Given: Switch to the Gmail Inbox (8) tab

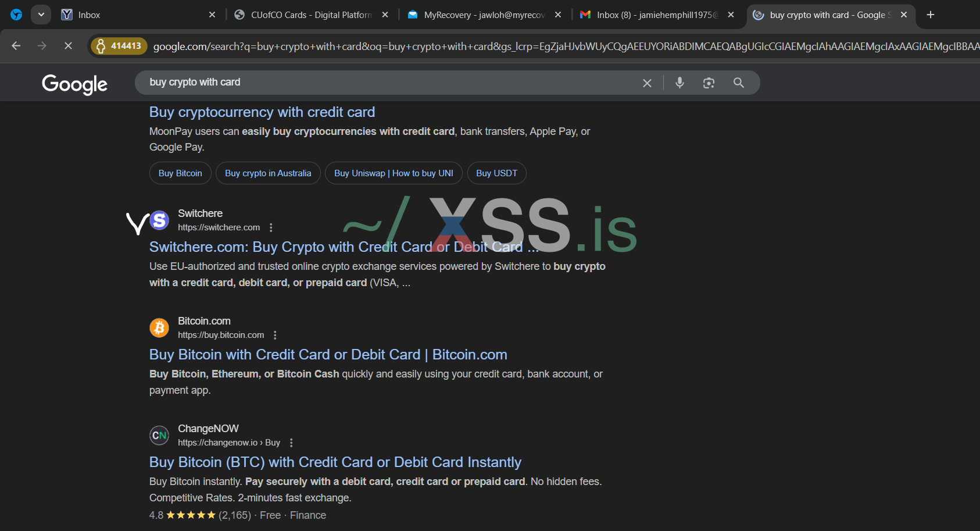Looking at the screenshot, I should point(657,15).
